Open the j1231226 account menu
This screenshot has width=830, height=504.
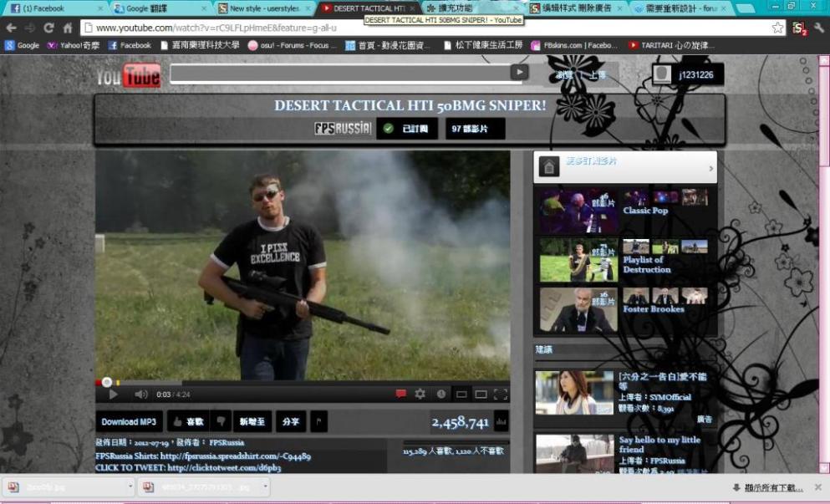point(688,74)
